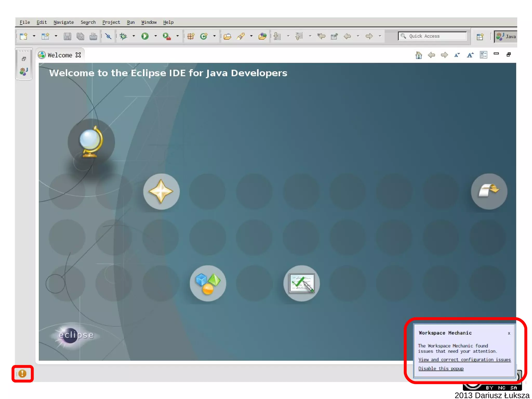Expand the Run button dropdown arrow
532x399 pixels.
point(156,36)
